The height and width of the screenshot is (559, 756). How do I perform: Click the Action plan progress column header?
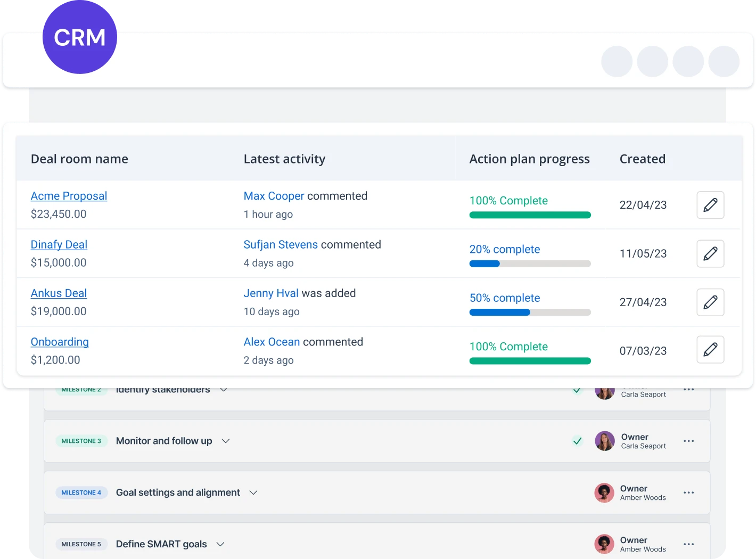[530, 159]
